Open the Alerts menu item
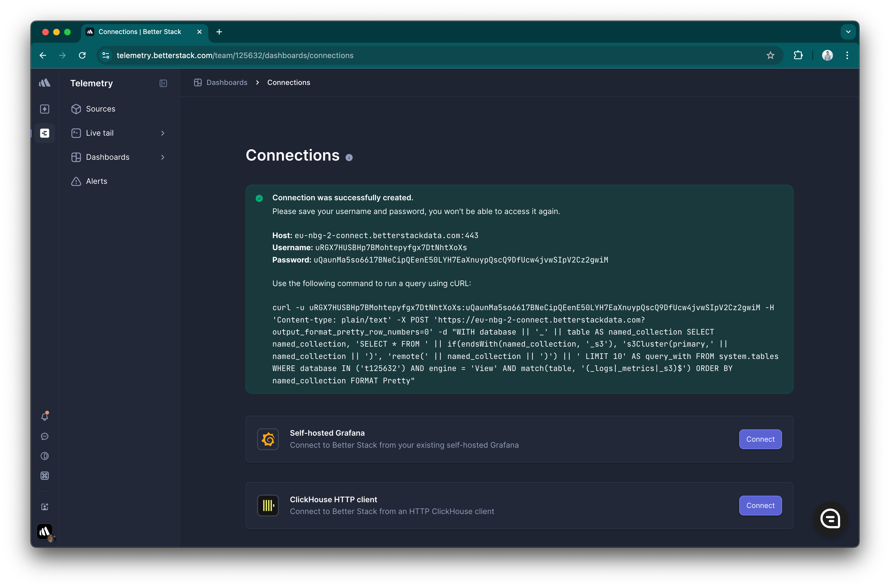The image size is (890, 588). tap(96, 181)
